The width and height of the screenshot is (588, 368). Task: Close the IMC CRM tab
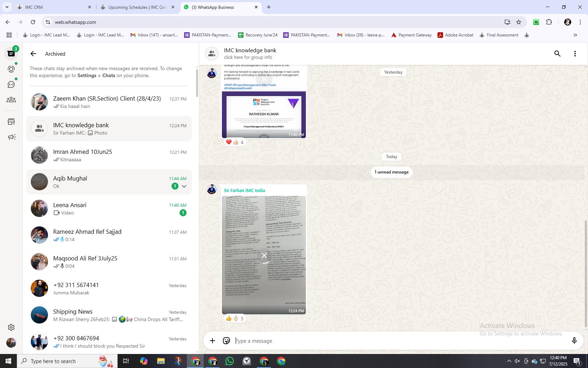(90, 7)
